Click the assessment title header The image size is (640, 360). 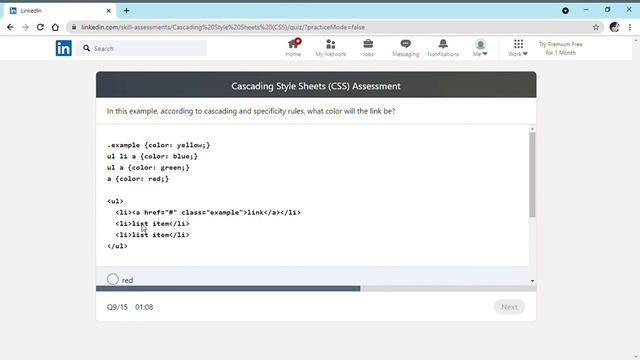click(x=316, y=86)
